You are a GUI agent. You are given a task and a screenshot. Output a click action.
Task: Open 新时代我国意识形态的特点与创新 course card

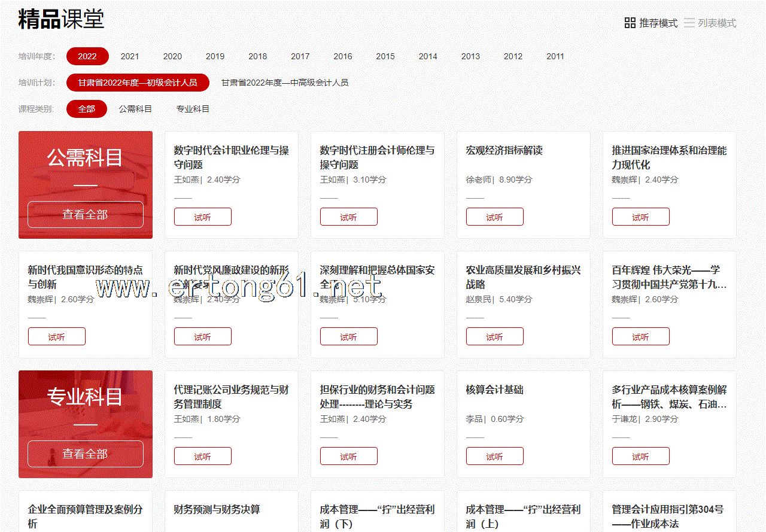point(85,277)
